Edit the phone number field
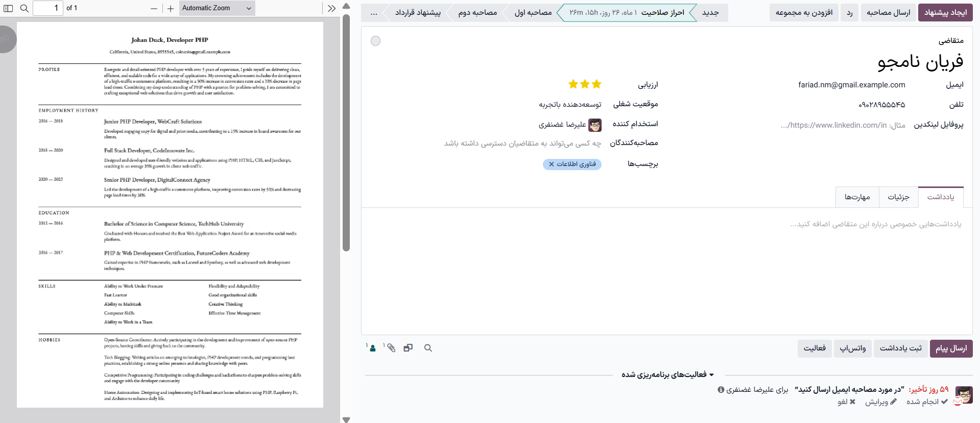 [882, 105]
